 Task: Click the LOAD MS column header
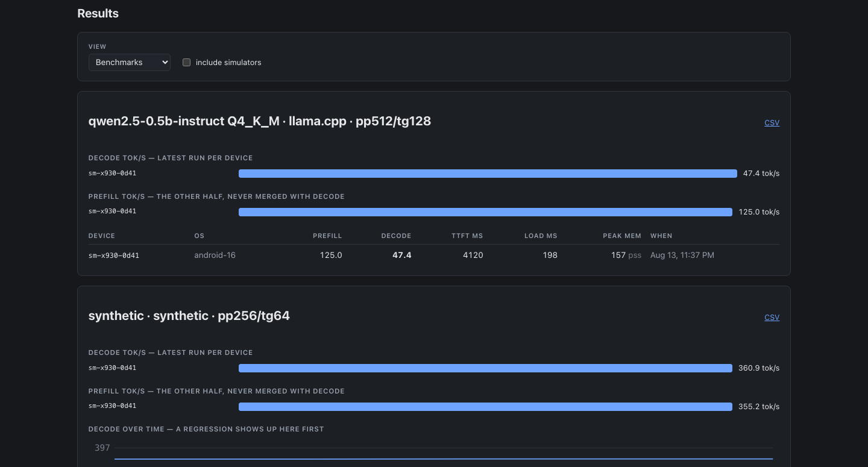(541, 236)
